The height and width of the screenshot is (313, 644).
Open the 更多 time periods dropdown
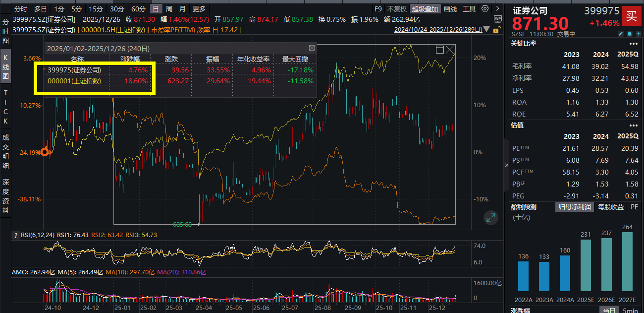(199, 9)
